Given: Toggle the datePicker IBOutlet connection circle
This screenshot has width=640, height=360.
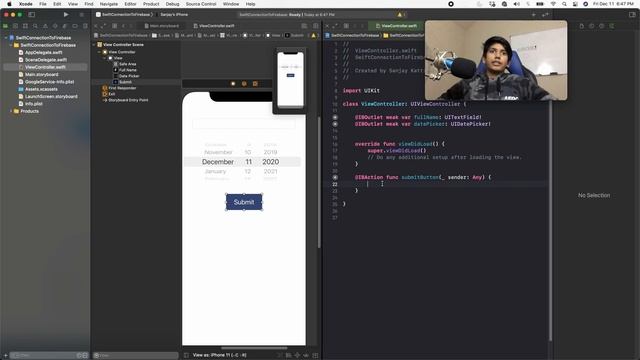Looking at the screenshot, I should (x=335, y=124).
